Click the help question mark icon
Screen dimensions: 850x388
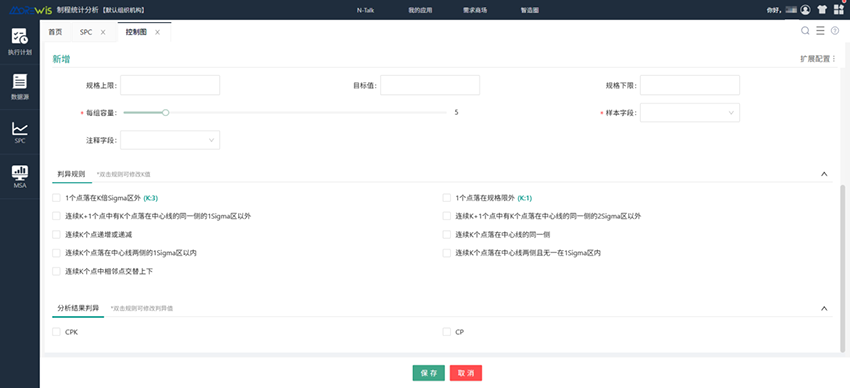point(835,31)
